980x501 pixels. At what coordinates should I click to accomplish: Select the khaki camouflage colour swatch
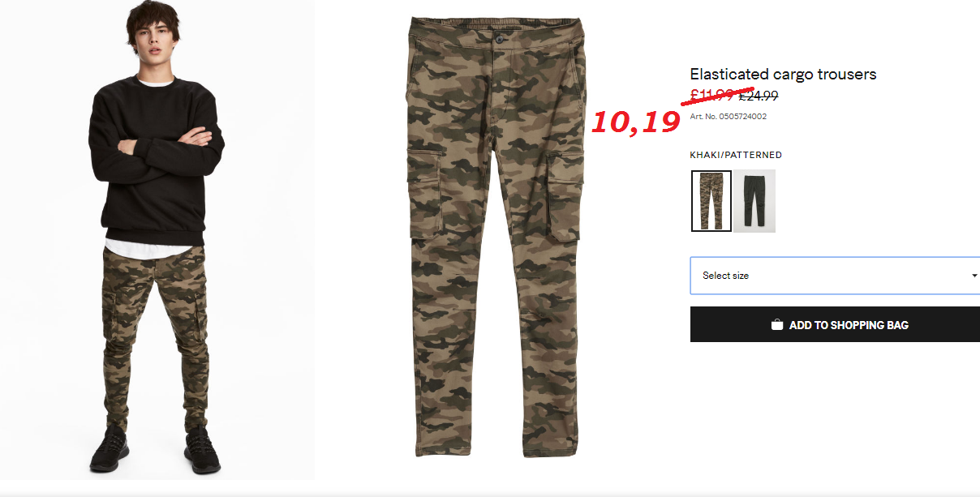(711, 201)
